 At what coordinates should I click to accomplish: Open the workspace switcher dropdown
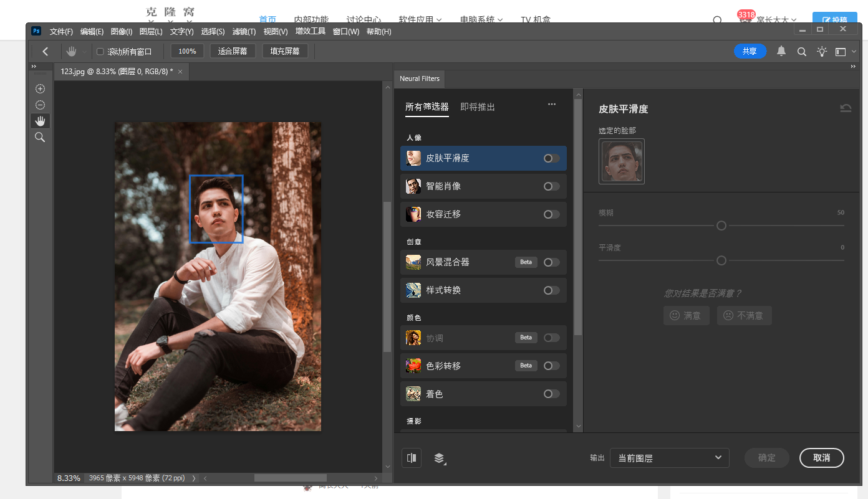(844, 52)
